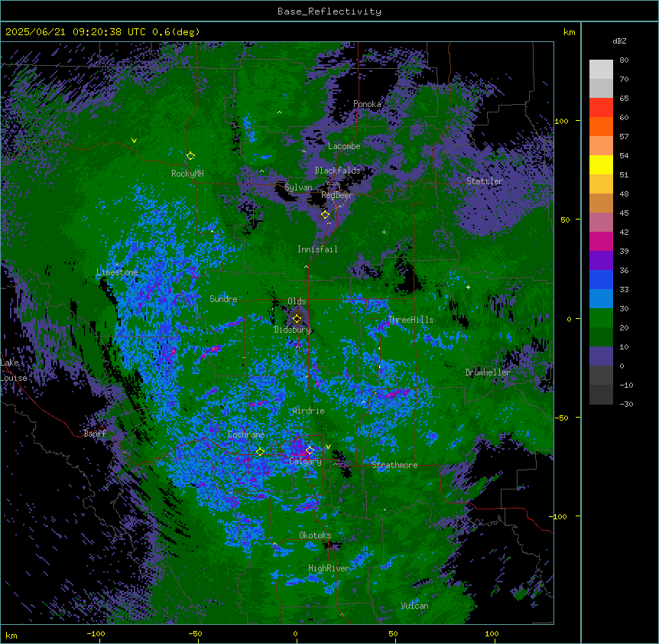The width and height of the screenshot is (659, 644).
Task: Click the yellow diamond marker below Cochrane
Action: tap(260, 452)
